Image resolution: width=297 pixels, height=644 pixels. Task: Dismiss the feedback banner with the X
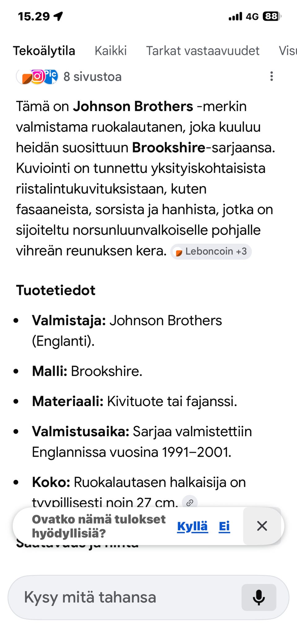pos(262,526)
